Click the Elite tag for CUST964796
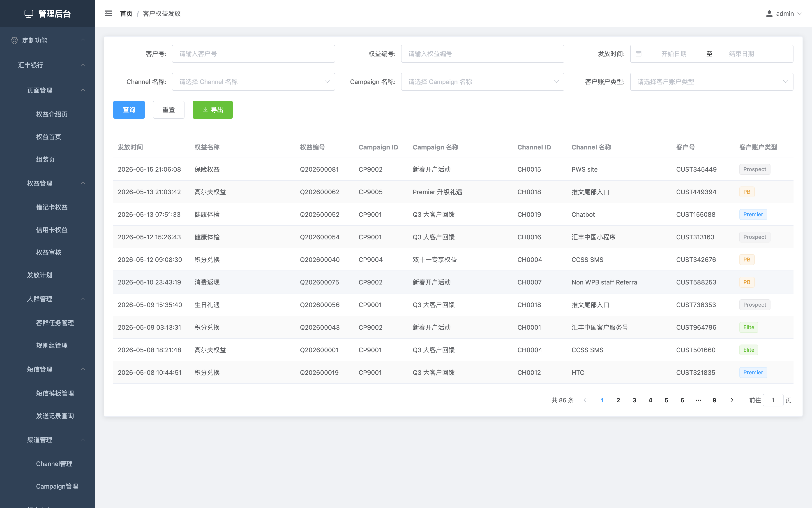 coord(749,327)
